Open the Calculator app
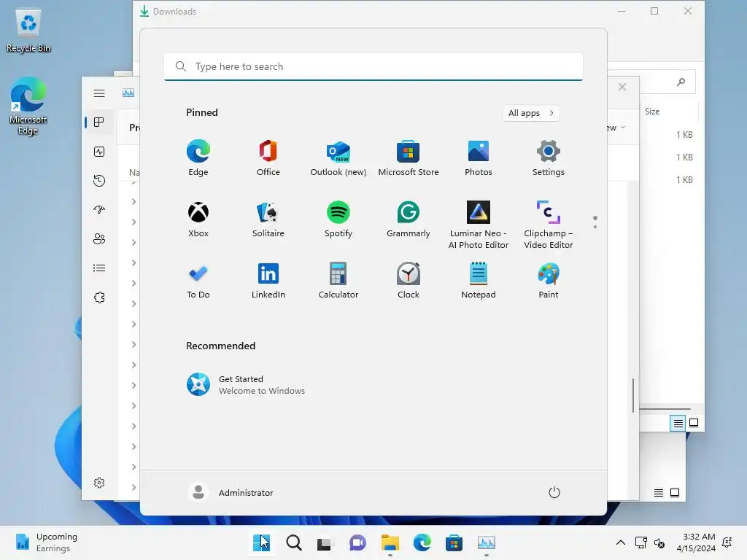 [338, 281]
